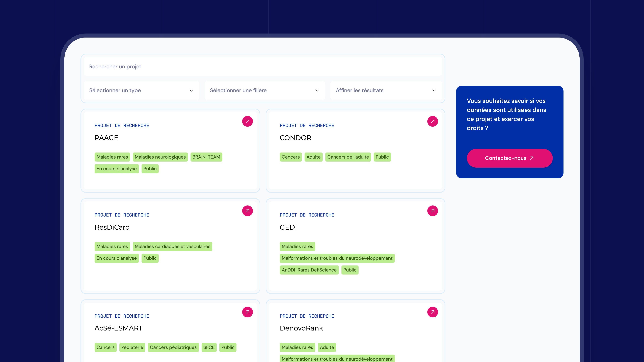This screenshot has width=644, height=362.
Task: Click the Public tag on CONDOR card
Action: tap(382, 157)
